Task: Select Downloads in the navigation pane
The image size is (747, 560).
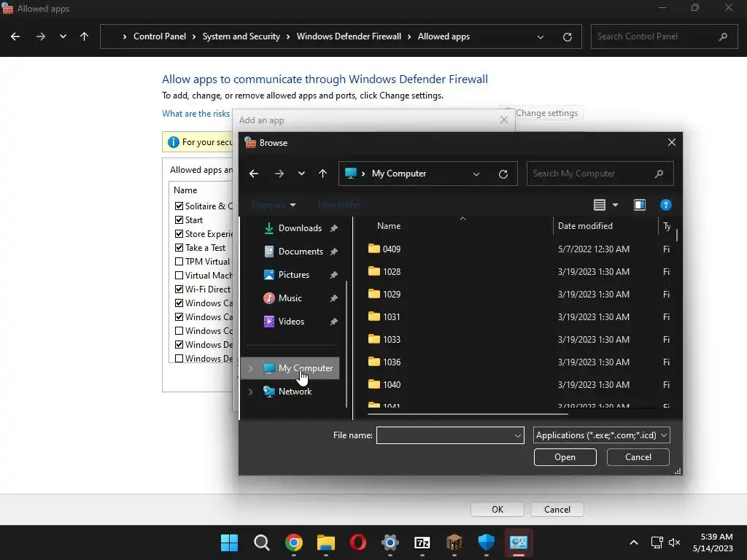Action: click(x=300, y=228)
